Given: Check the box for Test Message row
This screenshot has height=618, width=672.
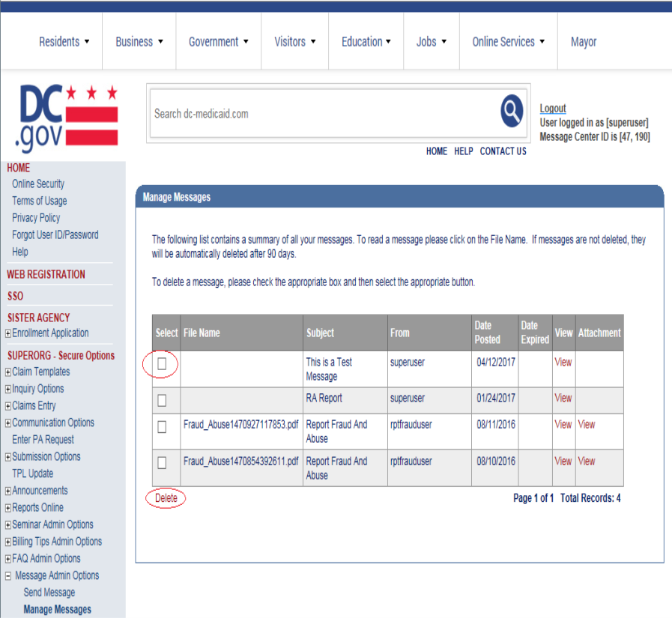Looking at the screenshot, I should coord(162,365).
